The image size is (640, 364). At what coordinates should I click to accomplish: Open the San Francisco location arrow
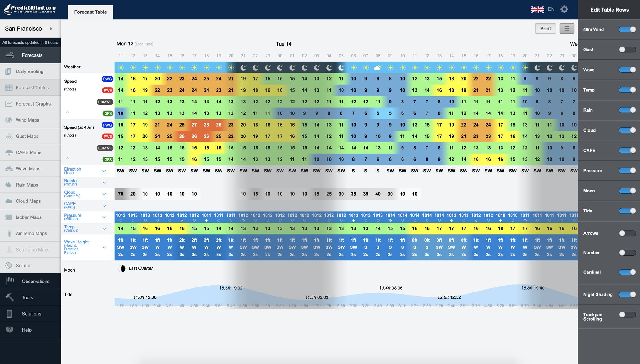[51, 29]
